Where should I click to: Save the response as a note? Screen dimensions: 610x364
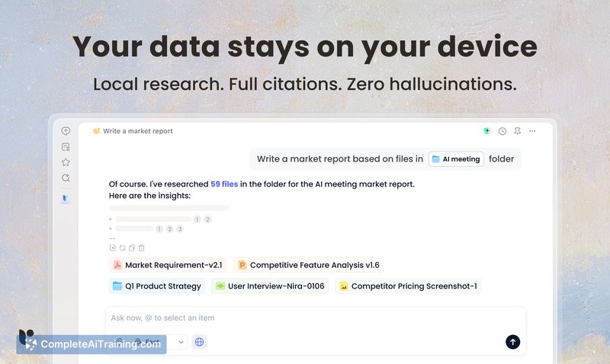[x=112, y=247]
